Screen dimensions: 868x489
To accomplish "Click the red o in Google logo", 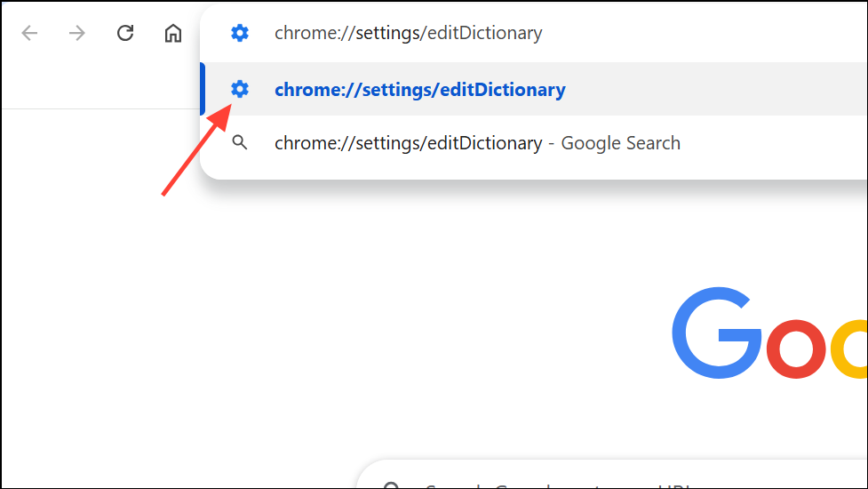I will (x=796, y=349).
